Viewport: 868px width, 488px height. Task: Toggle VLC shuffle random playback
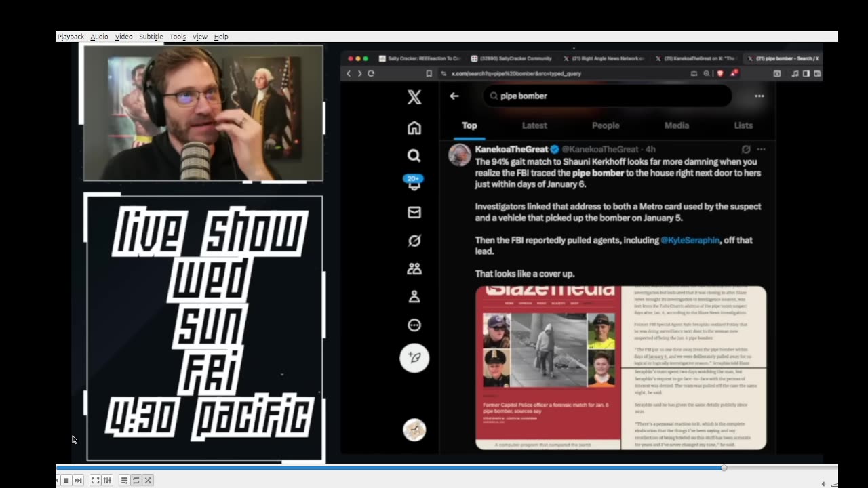coord(148,480)
